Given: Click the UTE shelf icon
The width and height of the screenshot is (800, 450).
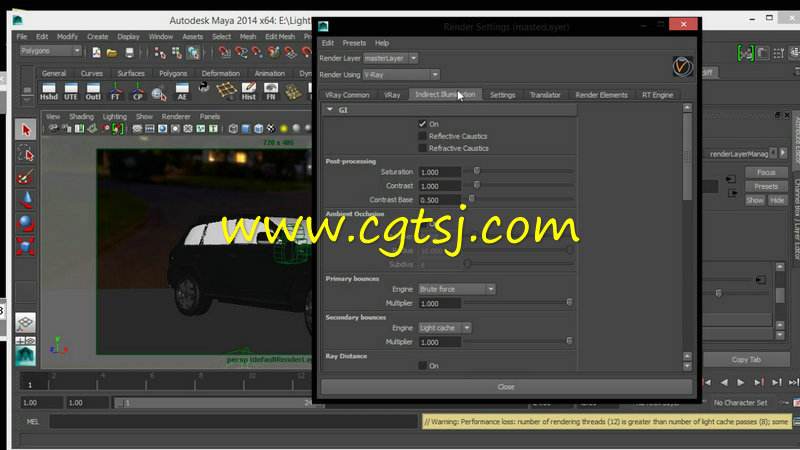Looking at the screenshot, I should (x=71, y=92).
